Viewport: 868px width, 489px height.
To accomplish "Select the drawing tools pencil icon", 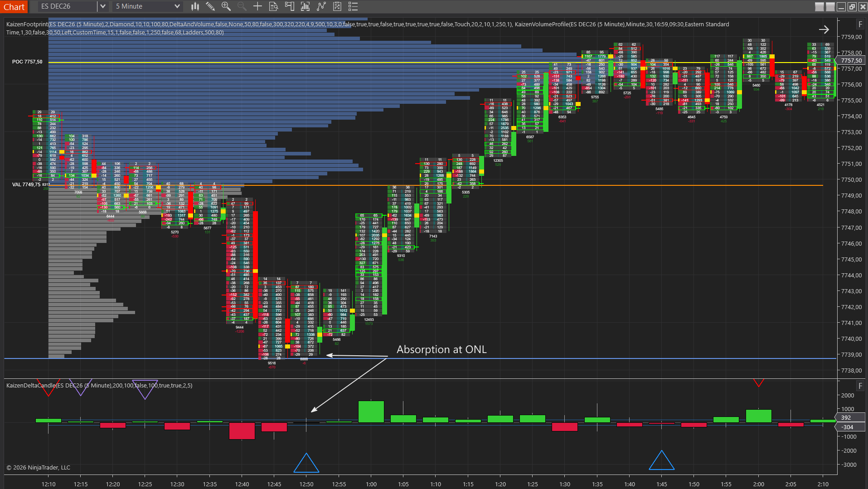I will pyautogui.click(x=210, y=6).
